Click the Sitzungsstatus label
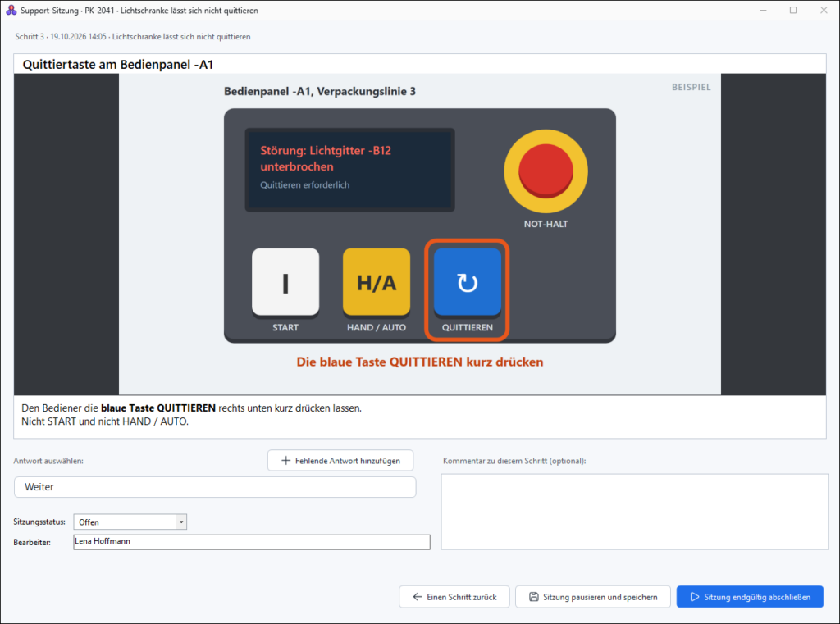The image size is (840, 624). click(39, 522)
